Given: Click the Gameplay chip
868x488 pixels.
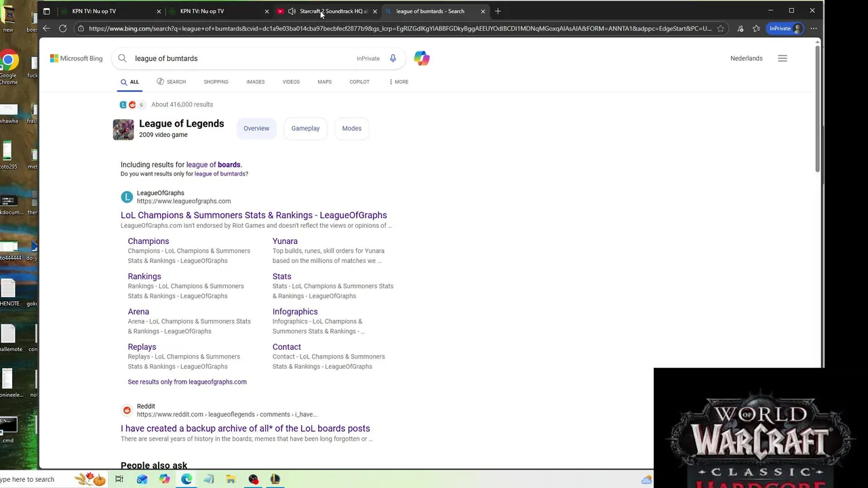Looking at the screenshot, I should tap(305, 128).
